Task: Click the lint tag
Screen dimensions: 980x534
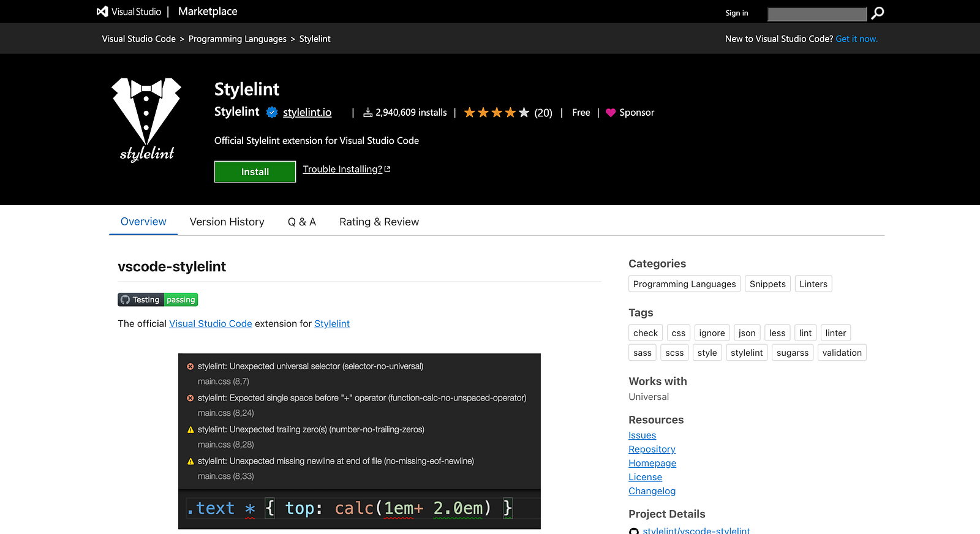Action: coord(805,333)
